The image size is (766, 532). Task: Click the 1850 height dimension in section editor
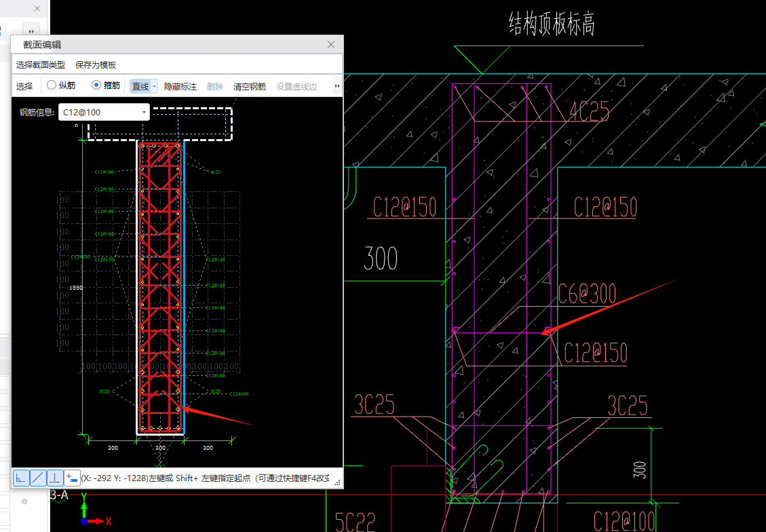76,288
